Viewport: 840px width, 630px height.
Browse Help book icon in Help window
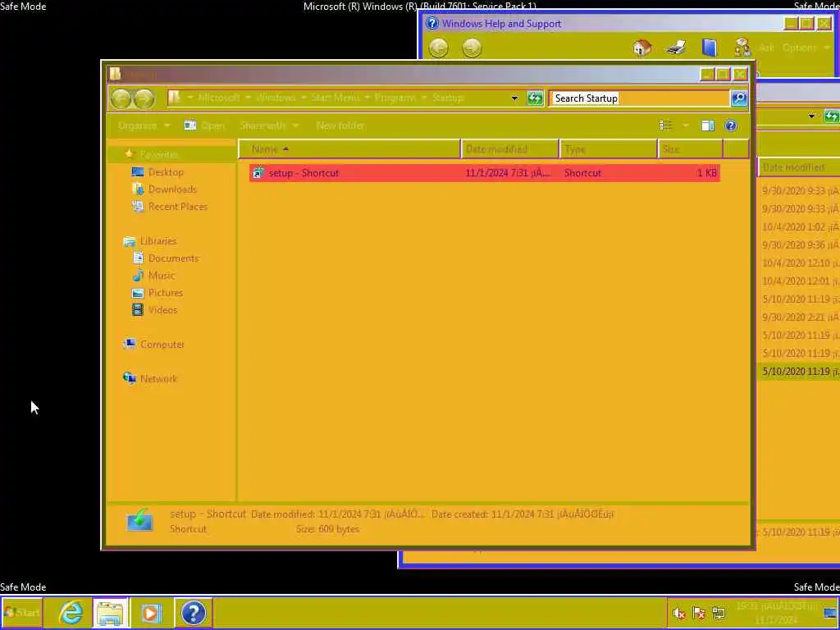(710, 48)
